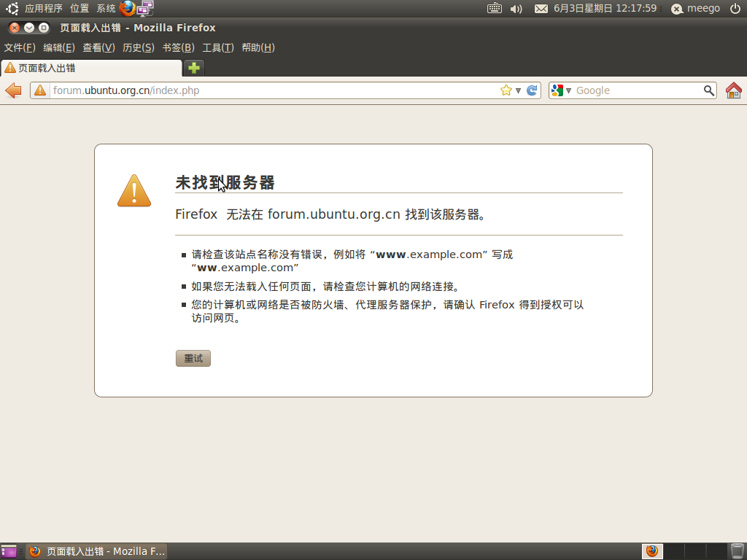Click the forum.ubuntu.org.cn error description text
747x560 pixels.
click(x=330, y=214)
